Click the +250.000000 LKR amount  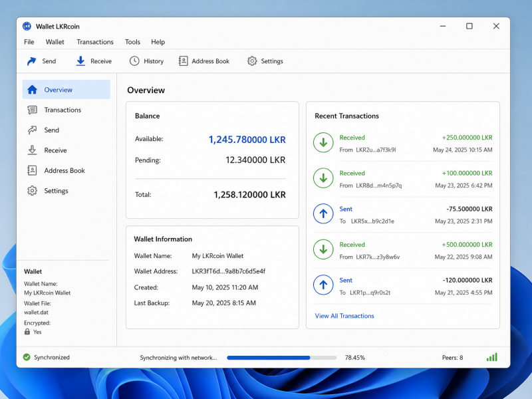(467, 138)
